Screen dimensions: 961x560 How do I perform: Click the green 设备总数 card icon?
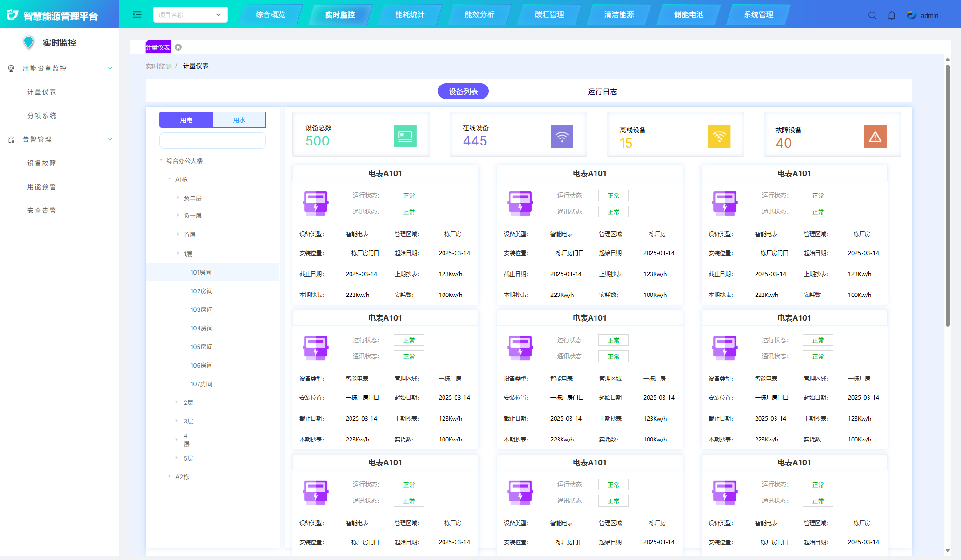click(x=405, y=136)
